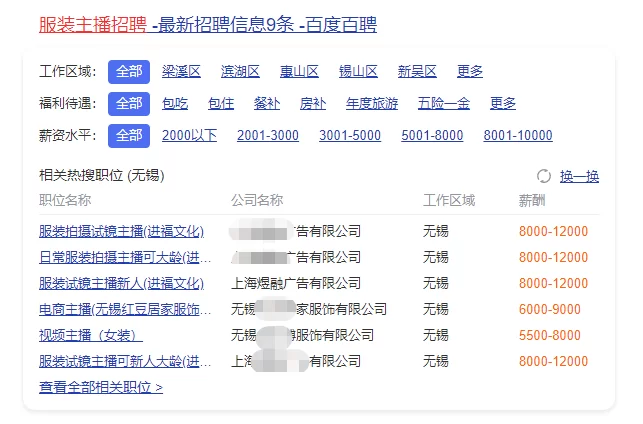Filter by 滨湖区 work area
The height and width of the screenshot is (424, 643).
coord(240,71)
